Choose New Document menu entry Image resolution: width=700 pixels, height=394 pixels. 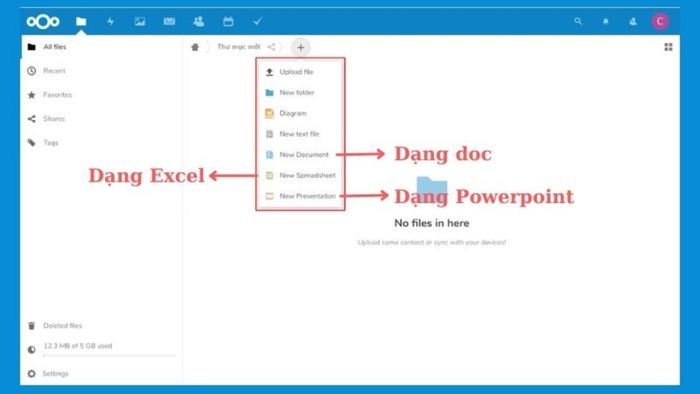(x=300, y=155)
